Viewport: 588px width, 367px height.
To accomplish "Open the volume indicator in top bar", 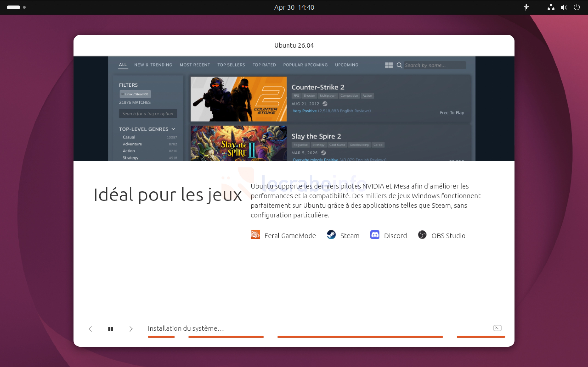I will point(564,7).
